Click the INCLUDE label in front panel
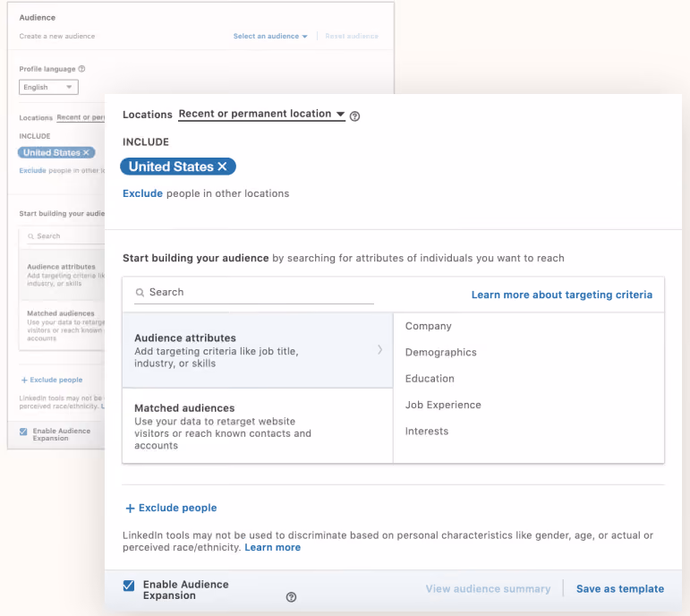Viewport: 690px width, 616px height. coord(146,141)
